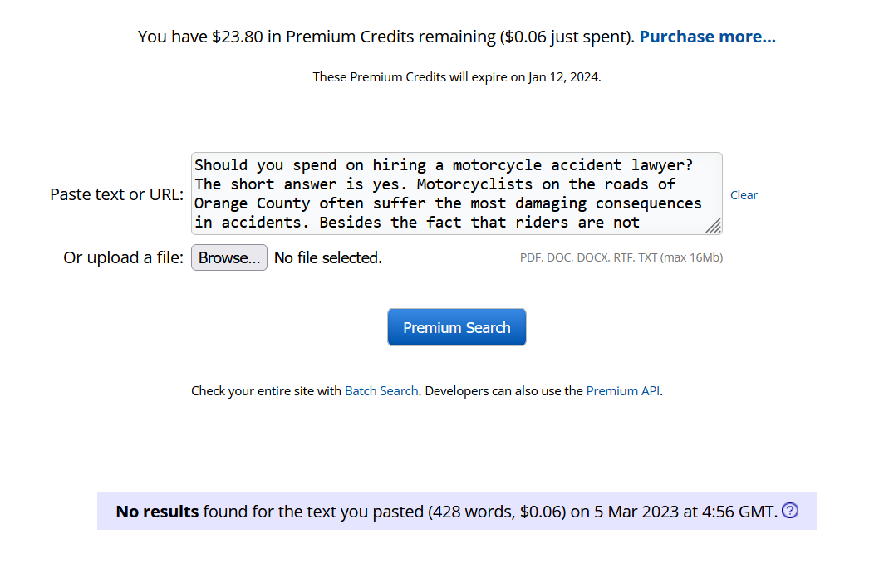The image size is (879, 588).
Task: Click the "No file selected." label
Action: point(328,258)
